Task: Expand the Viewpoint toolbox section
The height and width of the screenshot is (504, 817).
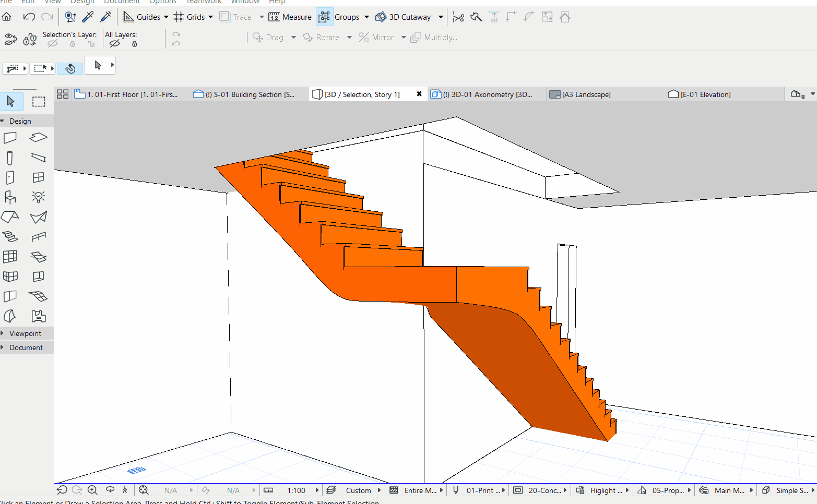Action: [x=25, y=333]
